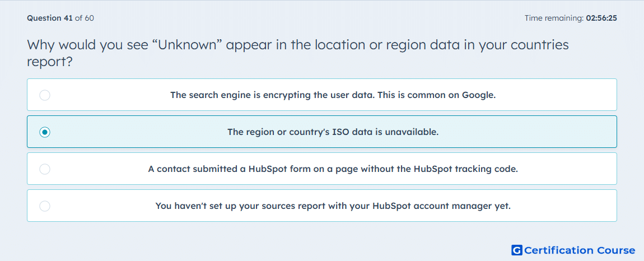Open the Certification Course watermark text

(580, 250)
